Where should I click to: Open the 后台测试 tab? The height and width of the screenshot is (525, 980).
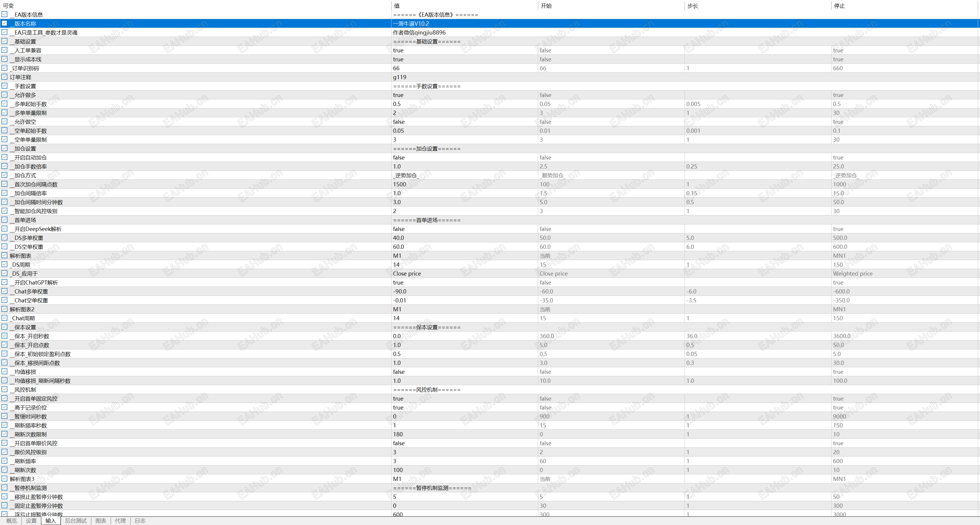(x=76, y=521)
